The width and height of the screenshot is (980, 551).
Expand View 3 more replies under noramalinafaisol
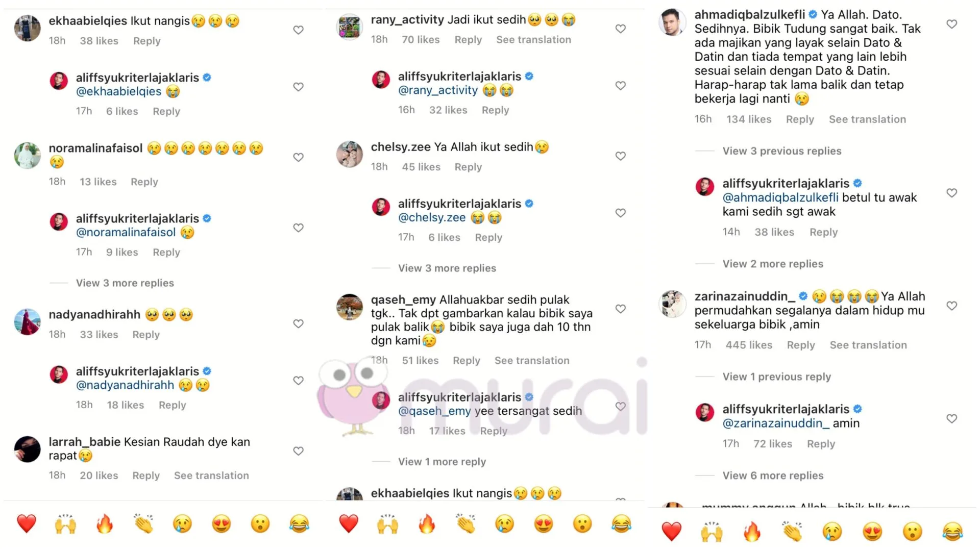(x=125, y=283)
